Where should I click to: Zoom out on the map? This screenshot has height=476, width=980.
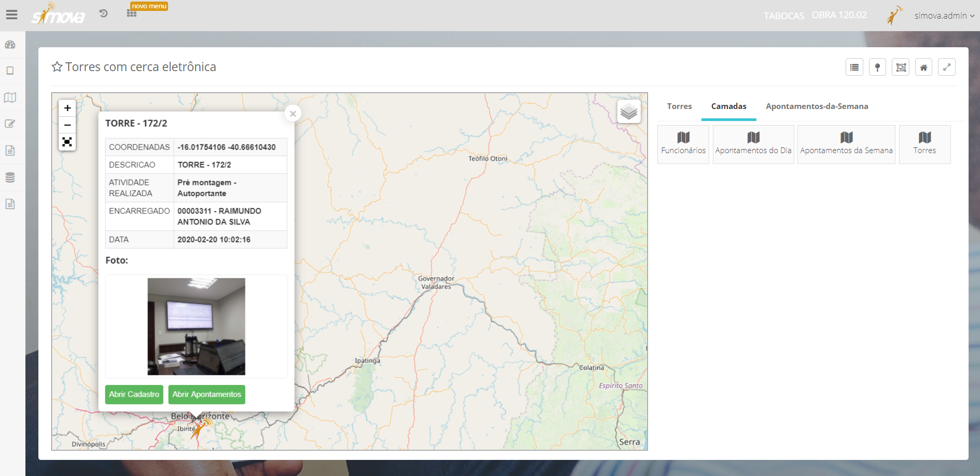click(67, 125)
